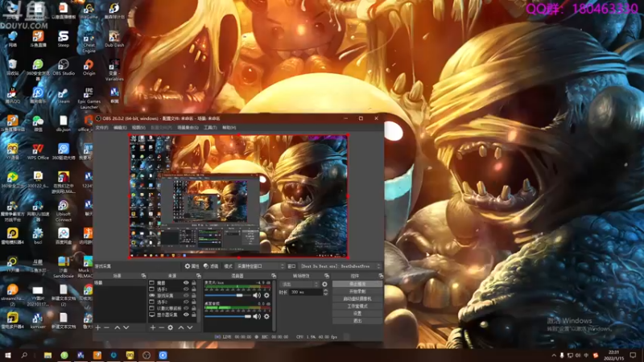The height and width of the screenshot is (362, 644).
Task: Open the 编辑(E) menu in OBS
Action: point(120,128)
